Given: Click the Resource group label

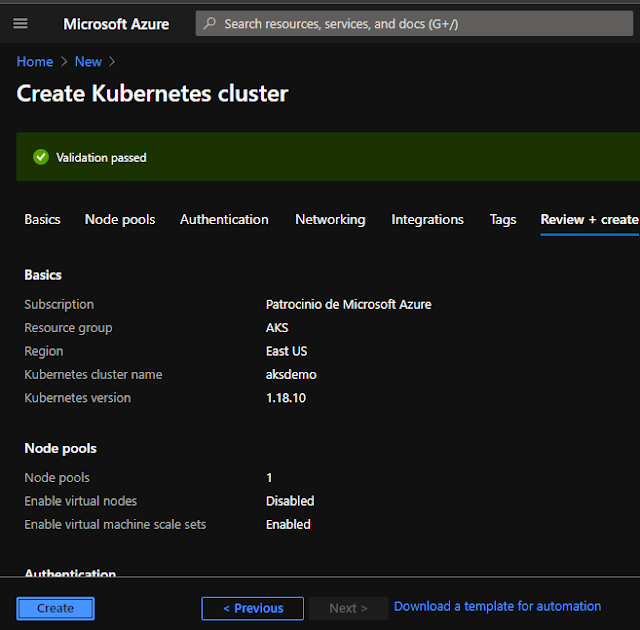Looking at the screenshot, I should point(68,328).
